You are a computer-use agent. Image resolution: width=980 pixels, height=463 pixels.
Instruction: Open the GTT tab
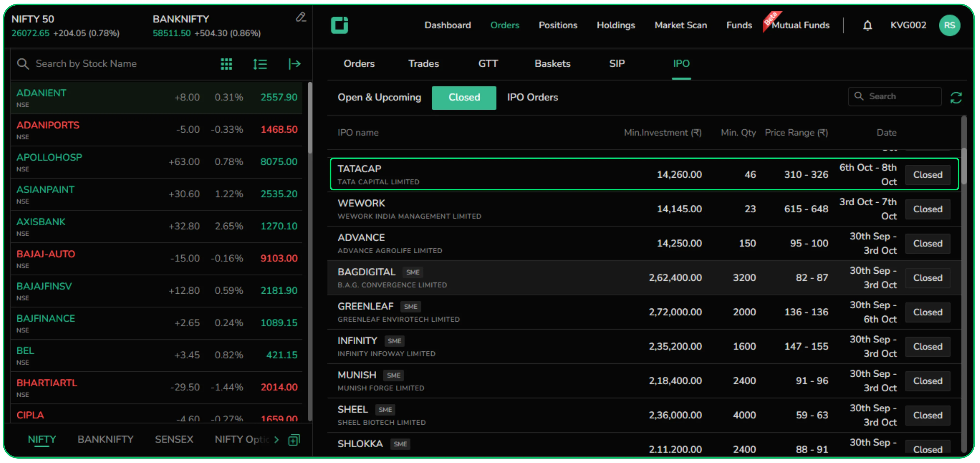[488, 64]
